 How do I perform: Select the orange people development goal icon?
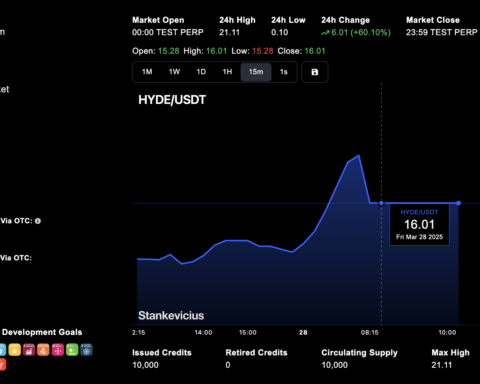43,350
